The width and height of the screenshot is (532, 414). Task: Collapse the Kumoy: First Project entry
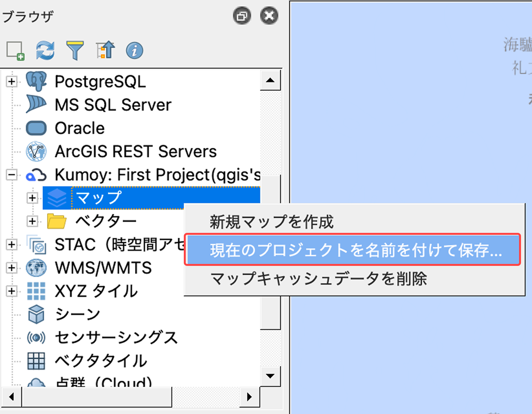(12, 175)
